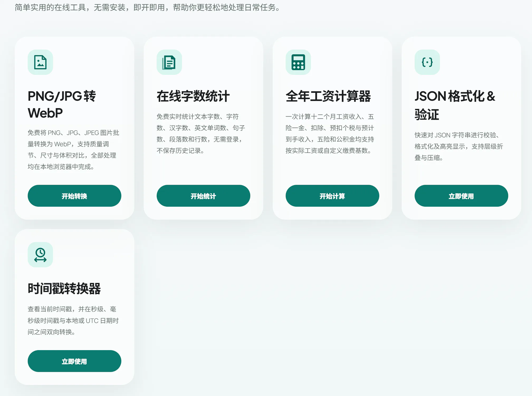Image resolution: width=532 pixels, height=396 pixels.
Task: Click the clock icon for timestamp converter
Action: click(40, 255)
